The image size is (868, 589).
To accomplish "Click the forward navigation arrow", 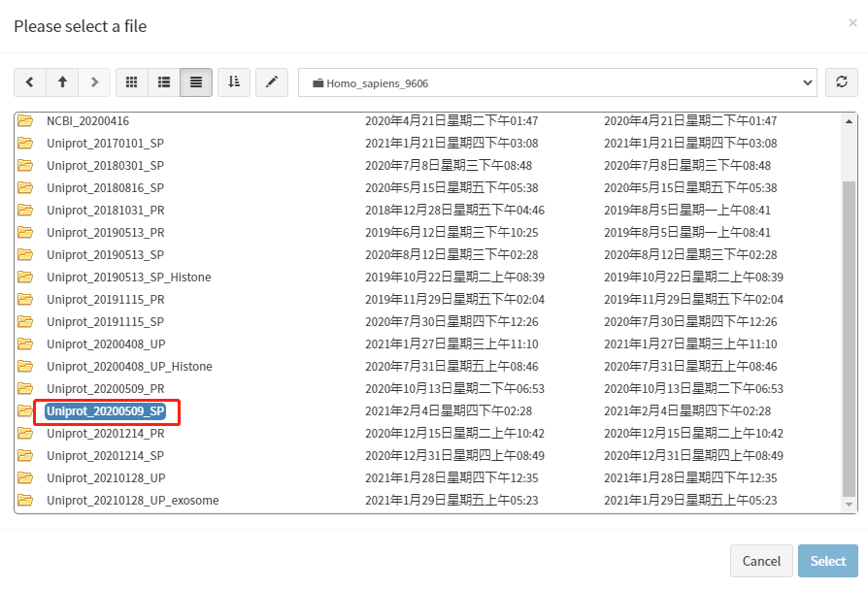I will [x=94, y=82].
